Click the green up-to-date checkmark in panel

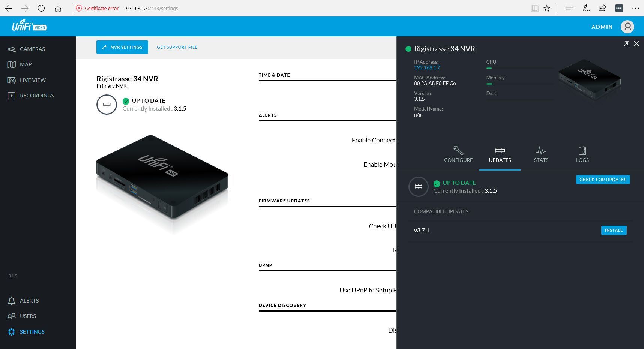pos(437,183)
